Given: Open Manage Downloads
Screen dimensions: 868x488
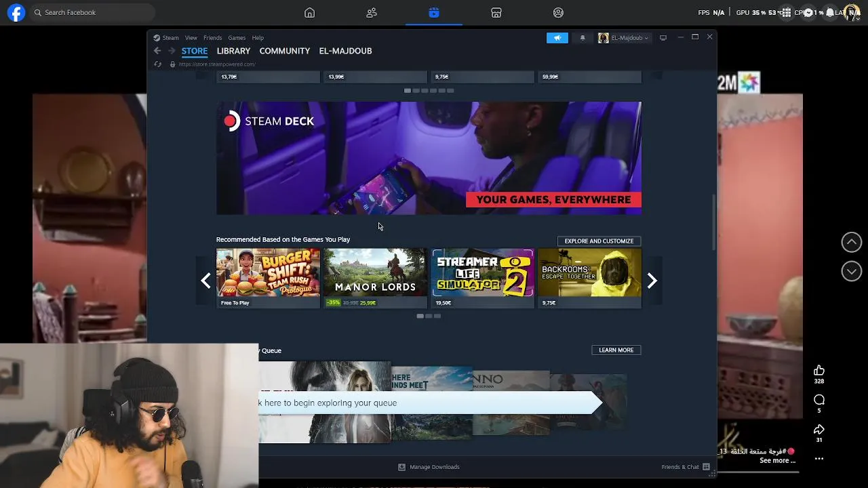Looking at the screenshot, I should coord(429,467).
